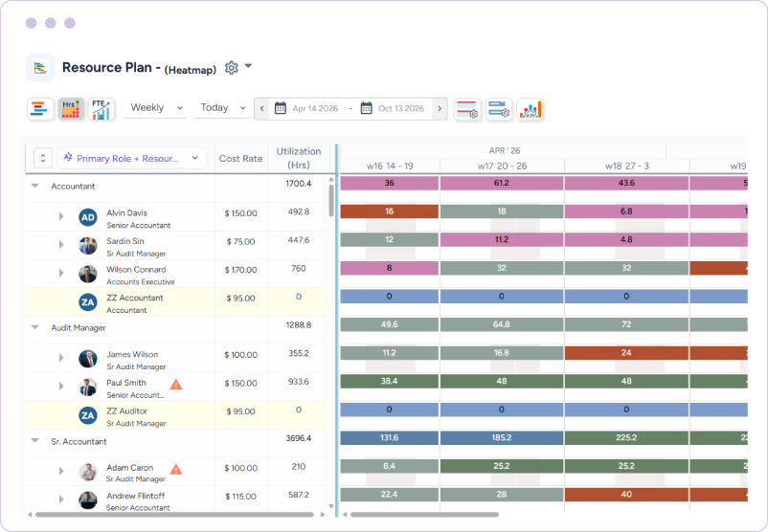
Task: Expand the Wilson Connard row
Action: (61, 273)
